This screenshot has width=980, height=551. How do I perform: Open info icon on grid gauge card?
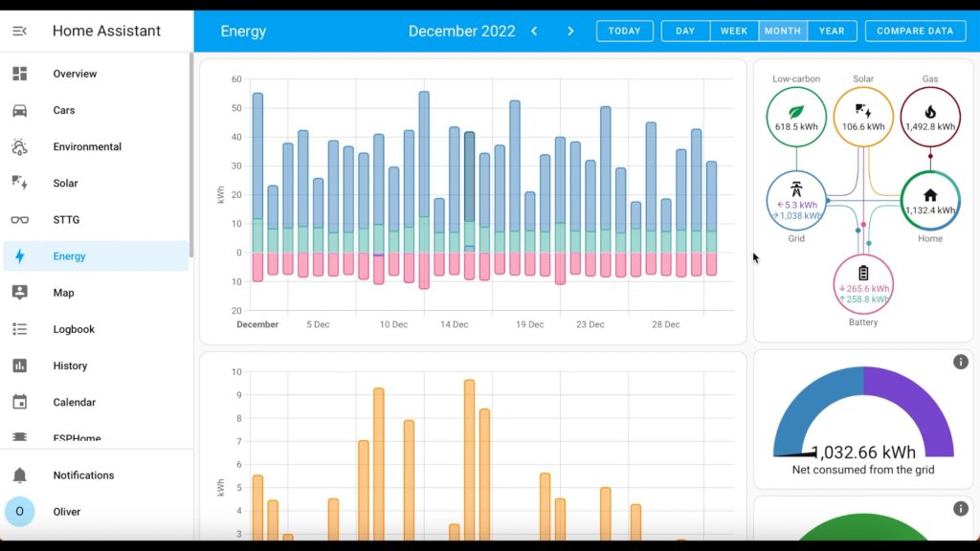coord(961,362)
